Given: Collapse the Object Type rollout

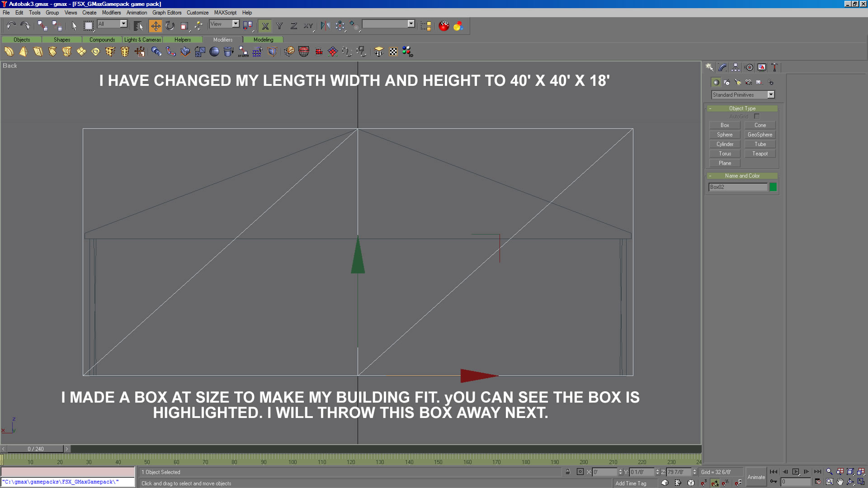Looking at the screenshot, I should [x=742, y=108].
